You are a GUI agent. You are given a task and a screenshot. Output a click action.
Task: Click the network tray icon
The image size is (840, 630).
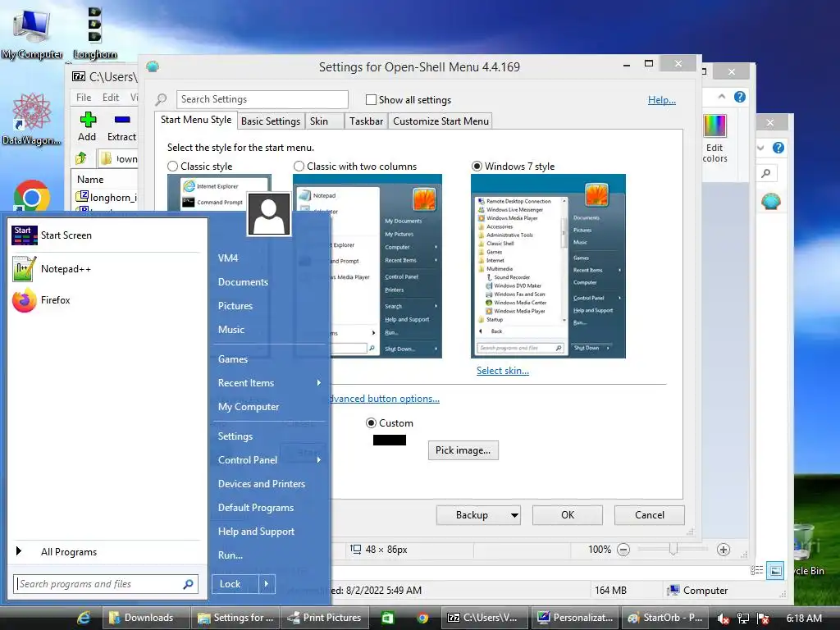[743, 619]
